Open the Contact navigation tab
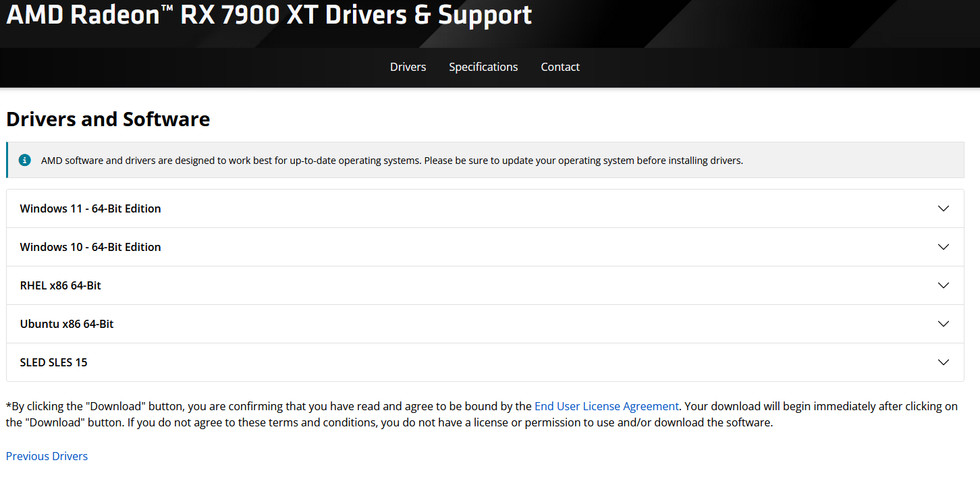This screenshot has height=477, width=980. [x=560, y=67]
